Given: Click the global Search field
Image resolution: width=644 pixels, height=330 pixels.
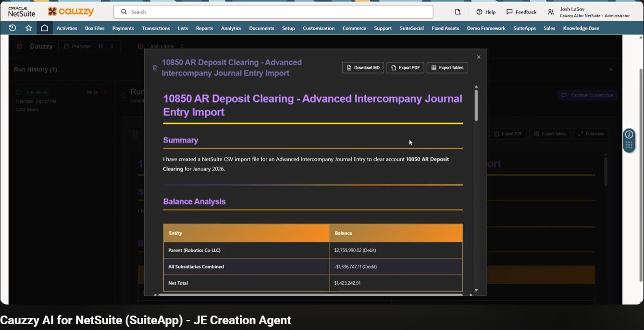Looking at the screenshot, I should point(273,12).
